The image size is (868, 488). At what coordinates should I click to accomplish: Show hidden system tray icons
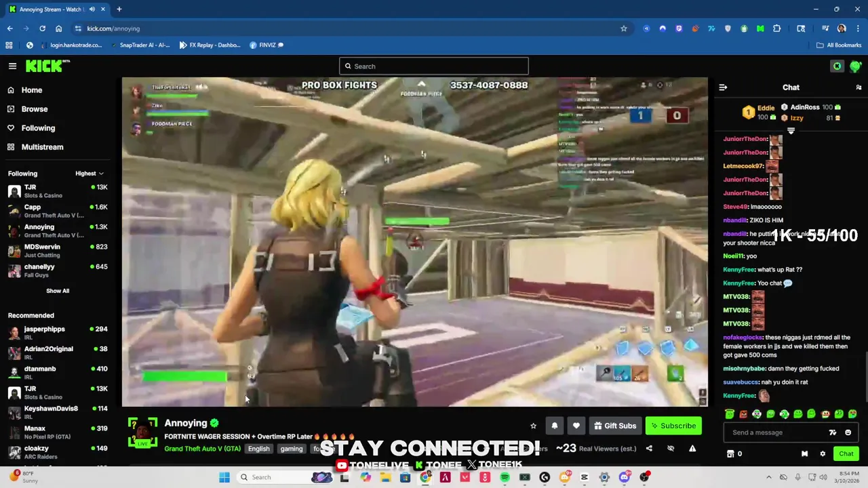point(769,477)
